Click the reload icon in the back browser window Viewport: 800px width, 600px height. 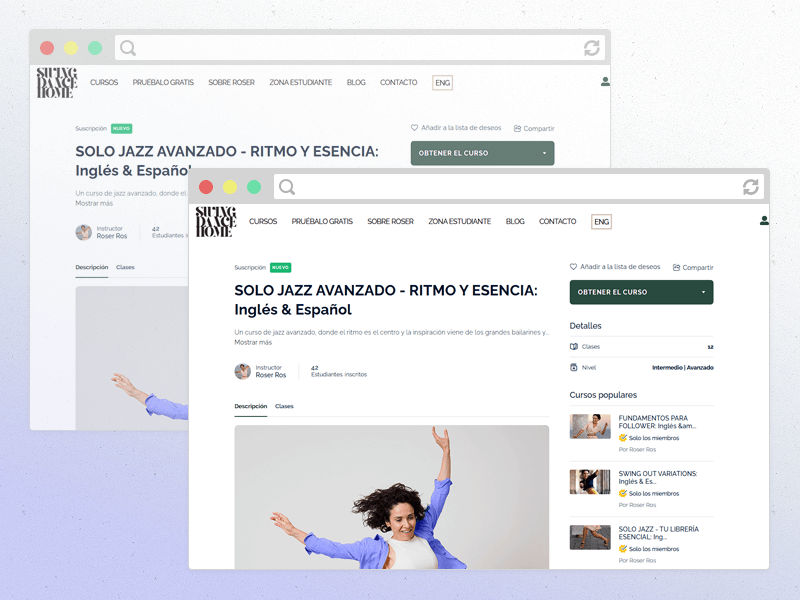[592, 48]
